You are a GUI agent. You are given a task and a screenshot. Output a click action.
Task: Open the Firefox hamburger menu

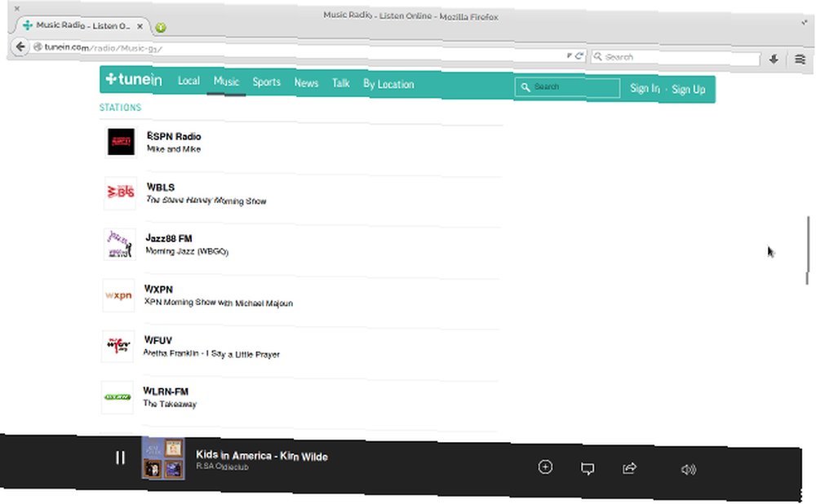point(800,60)
